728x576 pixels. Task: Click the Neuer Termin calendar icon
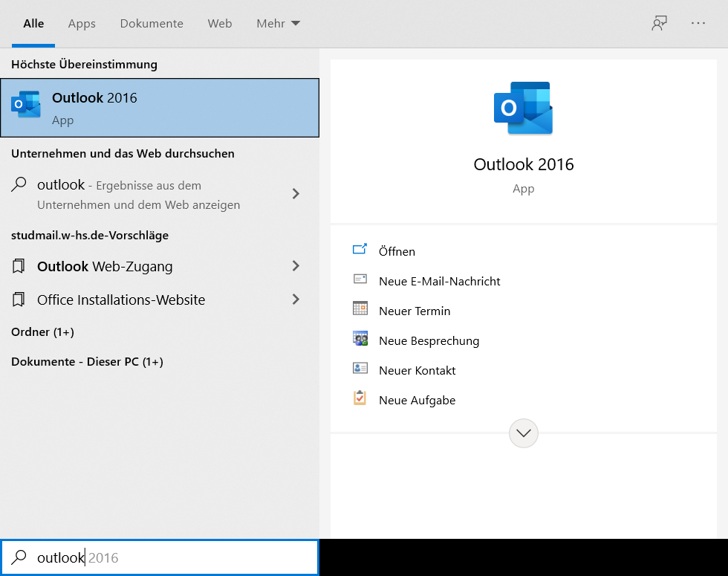[x=360, y=310]
